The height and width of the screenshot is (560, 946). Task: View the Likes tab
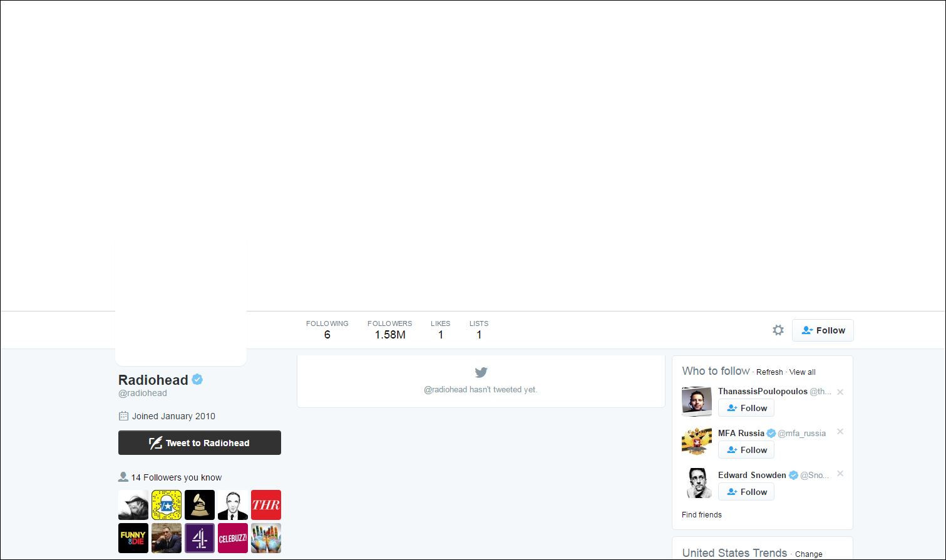tap(440, 330)
